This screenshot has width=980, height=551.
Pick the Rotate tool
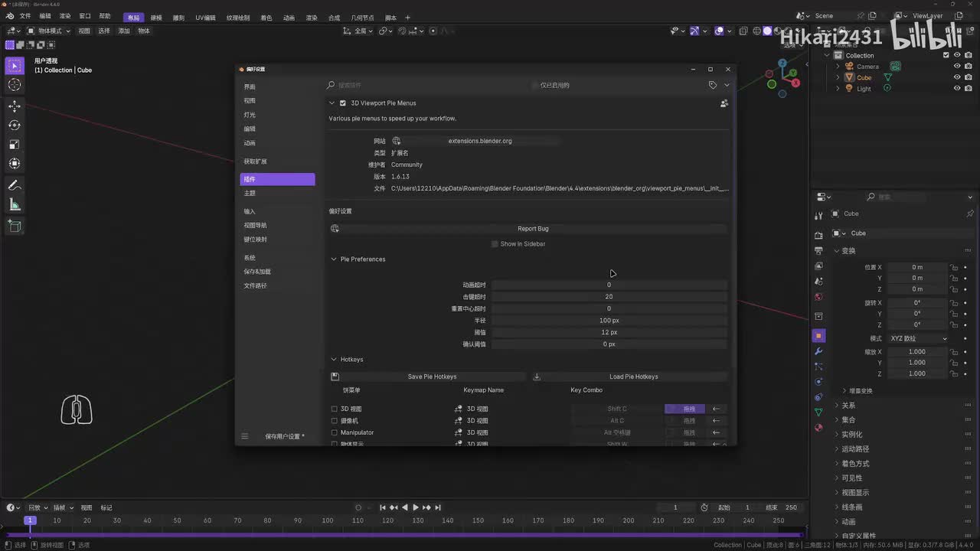coord(15,126)
